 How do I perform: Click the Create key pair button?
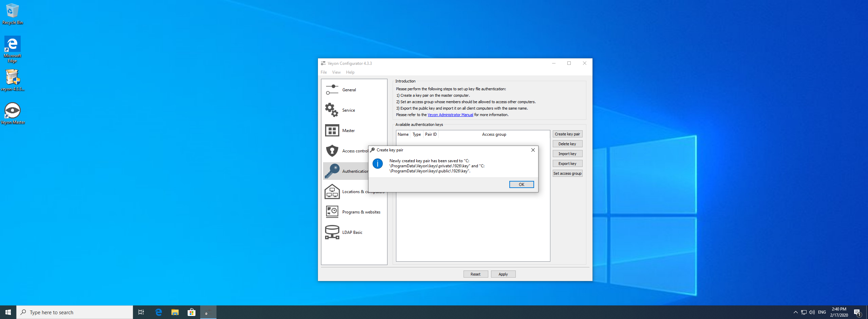pyautogui.click(x=567, y=134)
